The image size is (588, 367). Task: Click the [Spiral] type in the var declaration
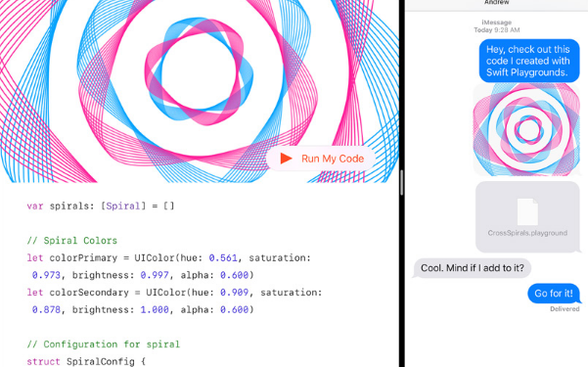coord(123,206)
